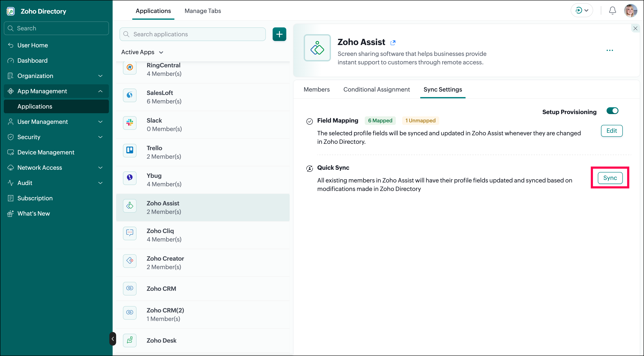Disable the Setup Provisioning toggle
The image size is (644, 356).
(x=612, y=111)
